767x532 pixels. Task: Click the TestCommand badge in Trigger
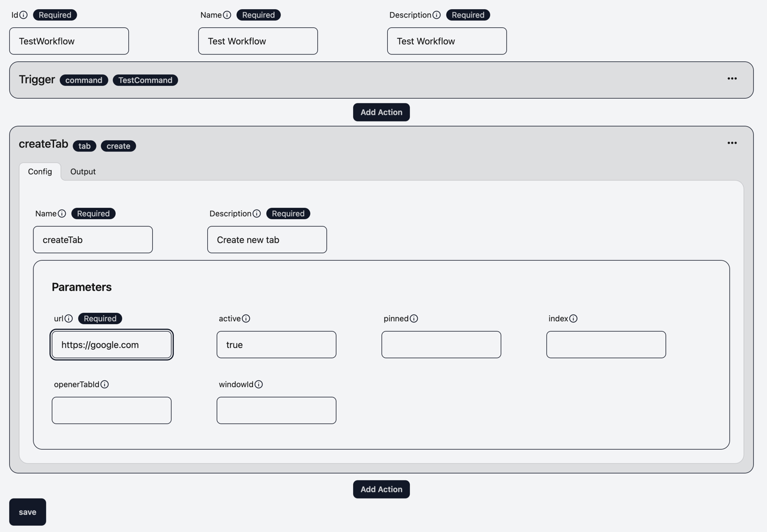[145, 80]
